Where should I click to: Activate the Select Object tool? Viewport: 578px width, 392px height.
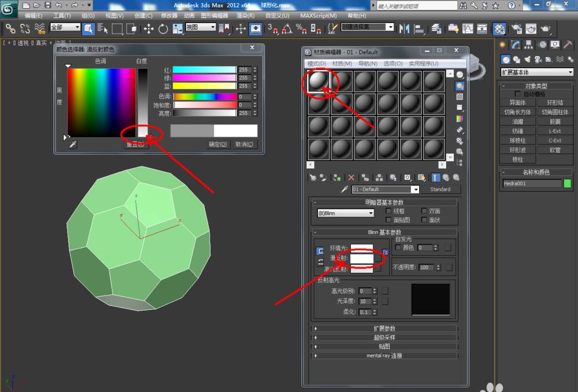(88, 28)
